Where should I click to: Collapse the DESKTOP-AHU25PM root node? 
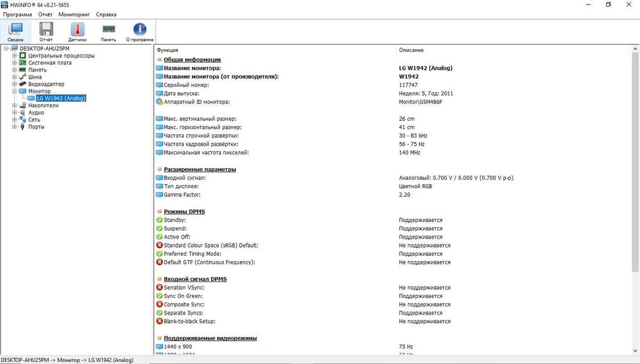6,49
